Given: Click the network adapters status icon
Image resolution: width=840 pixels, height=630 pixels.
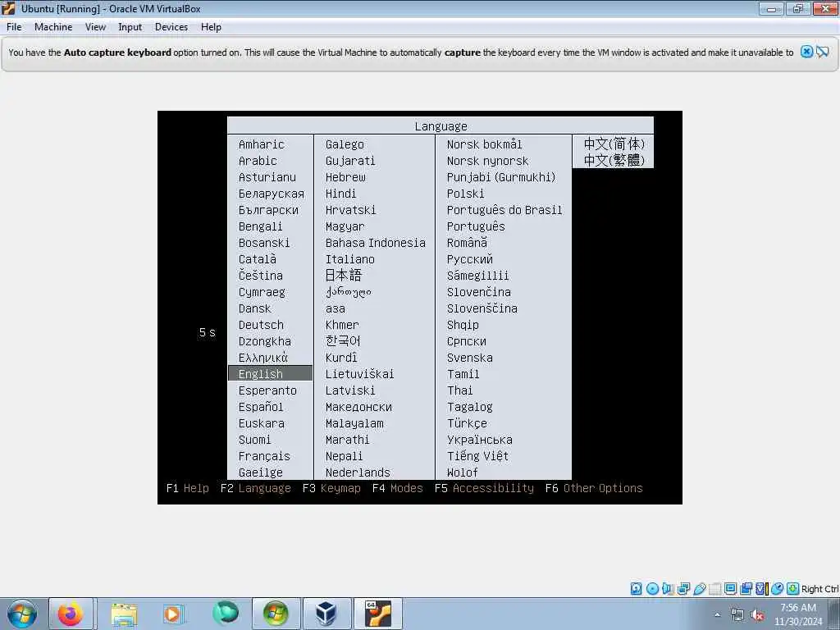Looking at the screenshot, I should tap(683, 589).
